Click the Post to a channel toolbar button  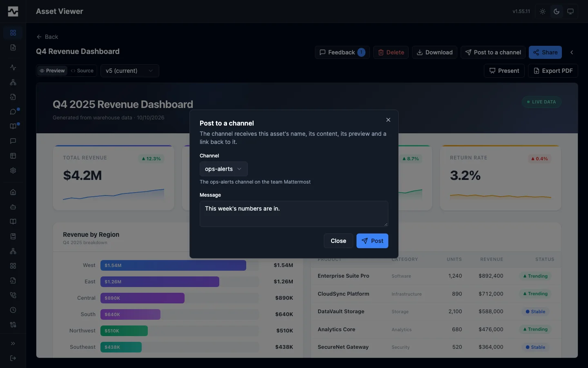pyautogui.click(x=493, y=52)
